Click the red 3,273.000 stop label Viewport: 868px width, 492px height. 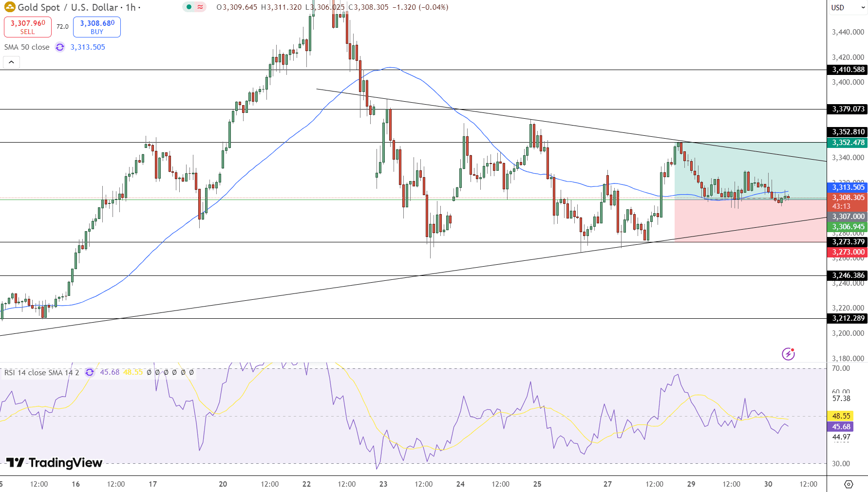click(848, 252)
